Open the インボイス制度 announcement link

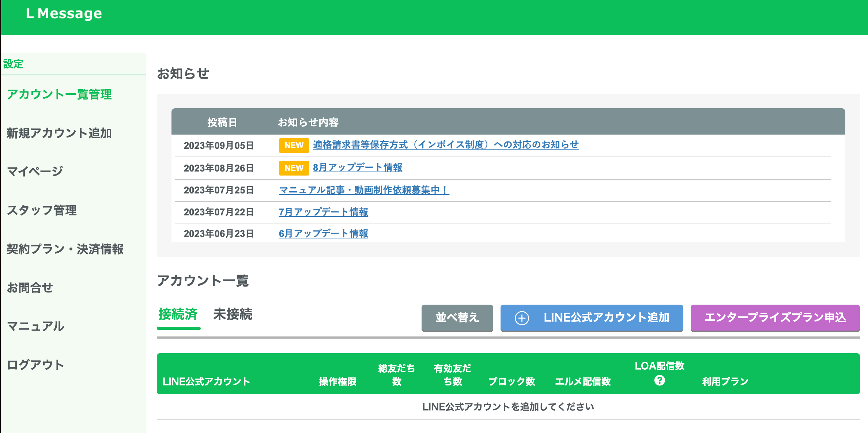point(445,145)
